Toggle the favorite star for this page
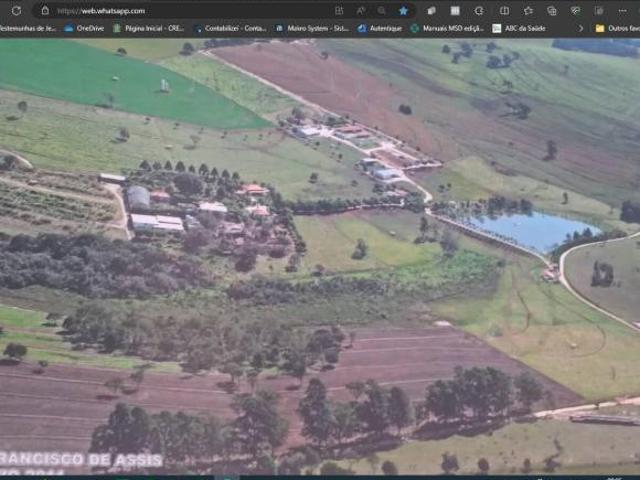640x480 pixels. tap(403, 10)
